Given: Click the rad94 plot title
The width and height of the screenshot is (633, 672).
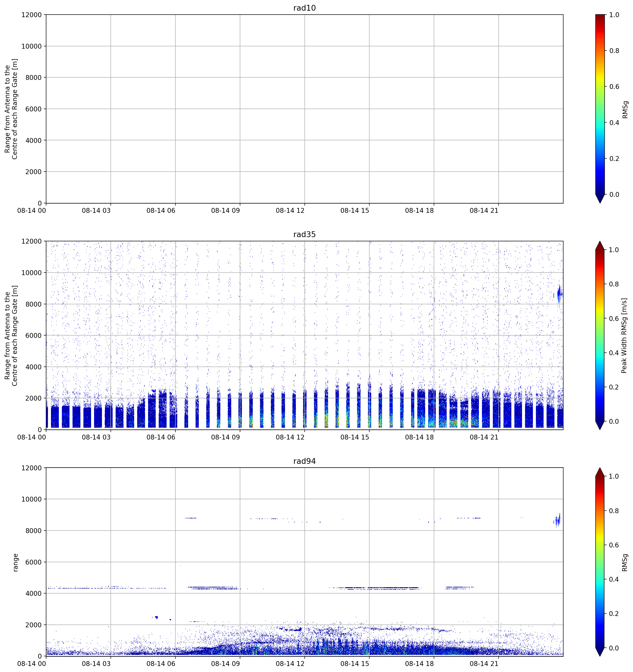Looking at the screenshot, I should (304, 461).
